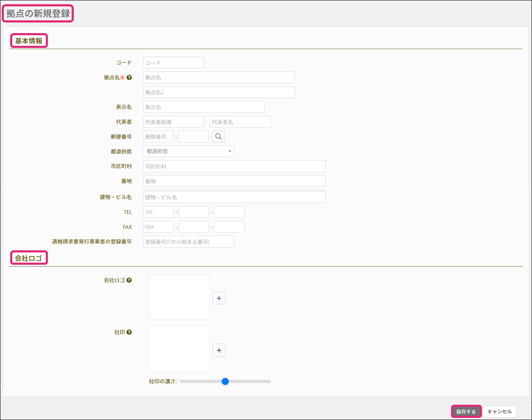Focus the コード input field
Image resolution: width=532 pixels, height=420 pixels.
click(173, 63)
